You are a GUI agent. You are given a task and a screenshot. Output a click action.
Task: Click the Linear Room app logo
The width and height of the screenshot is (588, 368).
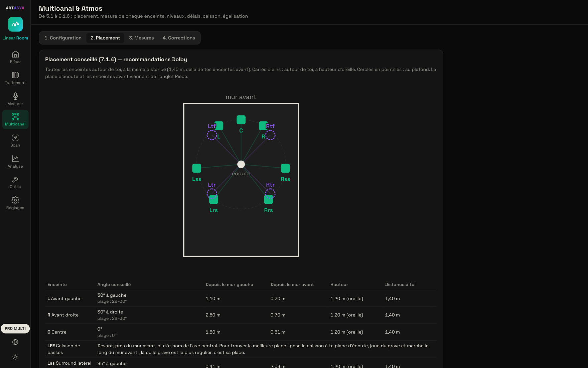click(x=15, y=24)
